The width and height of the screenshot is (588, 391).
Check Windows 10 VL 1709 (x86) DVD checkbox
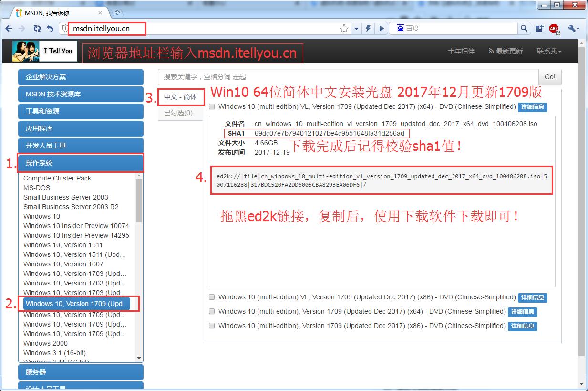pos(212,297)
